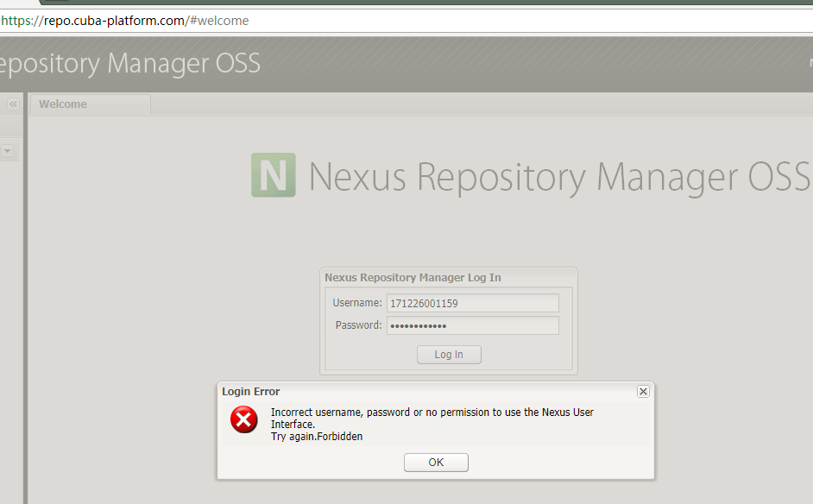
Task: Click the Password label
Action: tap(359, 325)
